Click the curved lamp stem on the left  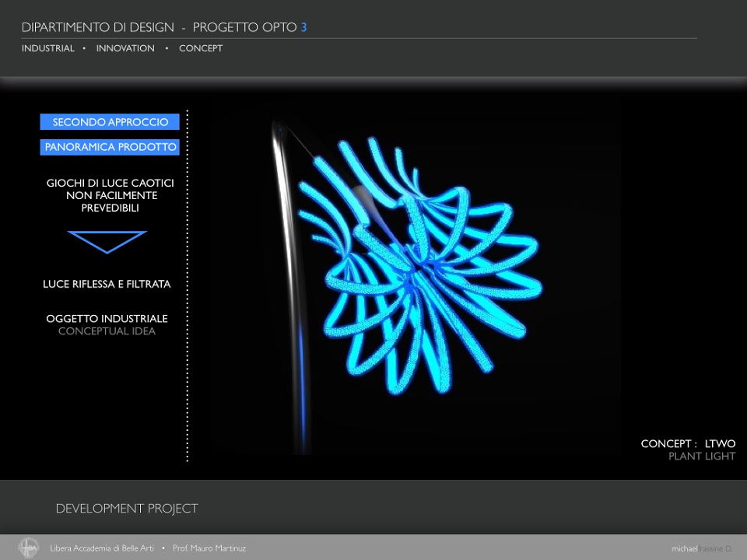click(x=290, y=285)
